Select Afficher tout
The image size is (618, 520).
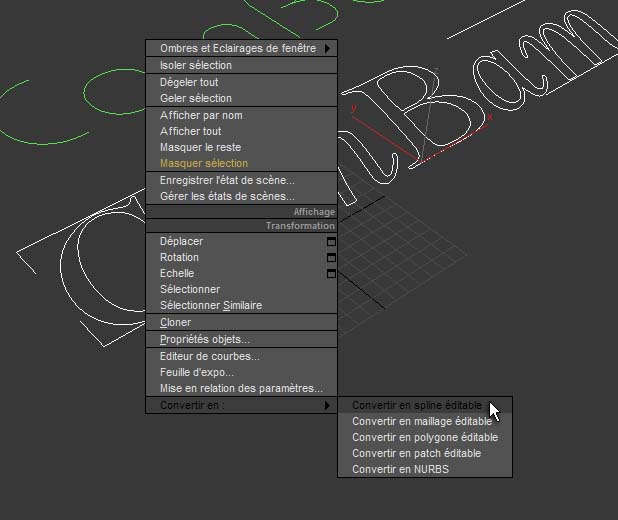[x=241, y=131]
